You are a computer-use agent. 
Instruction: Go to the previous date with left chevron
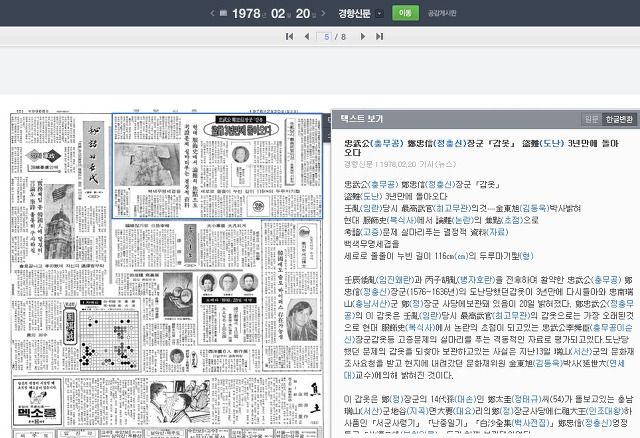tap(212, 13)
